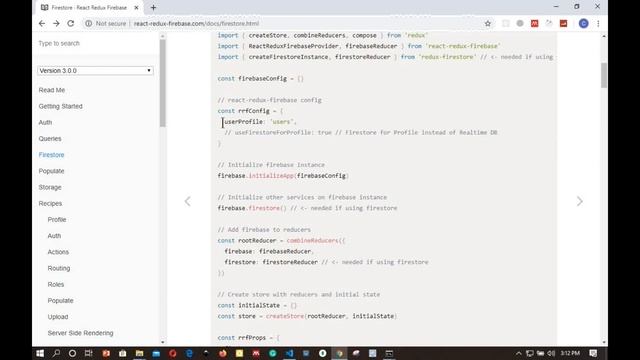This screenshot has width=640, height=360.
Task: Open the Chrome three-dot menu
Action: [x=598, y=24]
